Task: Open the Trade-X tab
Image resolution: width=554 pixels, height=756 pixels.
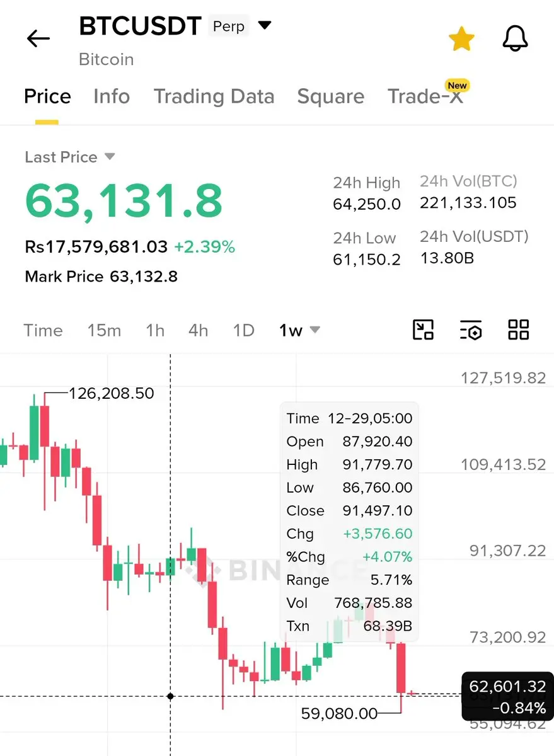Action: (425, 96)
